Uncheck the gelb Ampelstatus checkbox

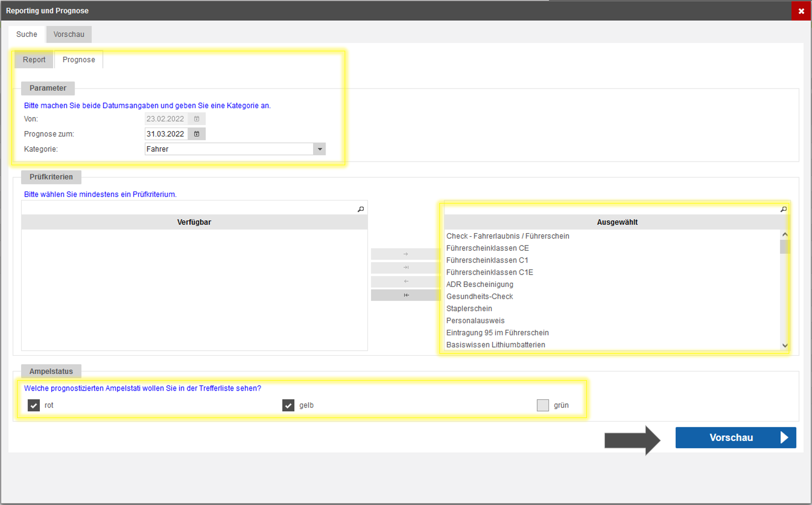coord(288,405)
